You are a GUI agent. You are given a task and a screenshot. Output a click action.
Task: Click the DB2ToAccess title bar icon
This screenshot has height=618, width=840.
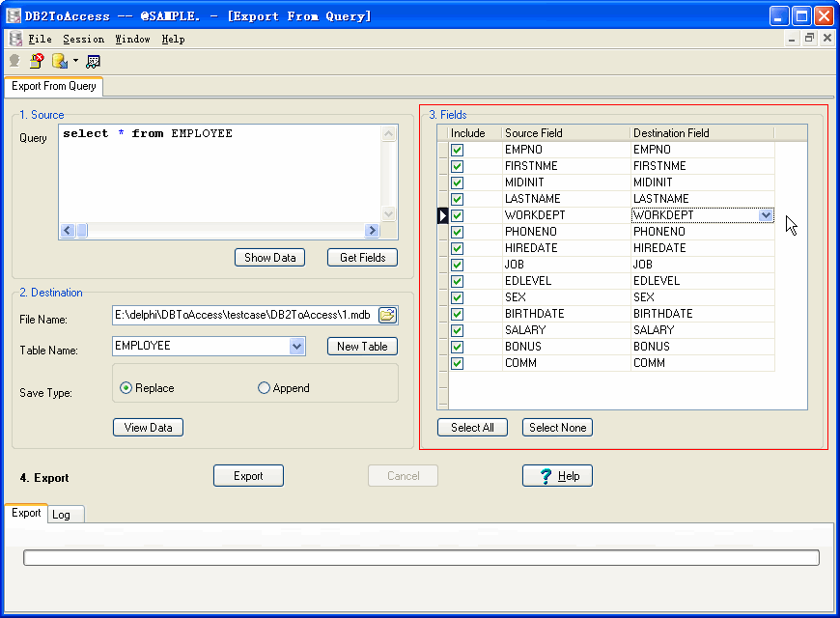pos(14,15)
